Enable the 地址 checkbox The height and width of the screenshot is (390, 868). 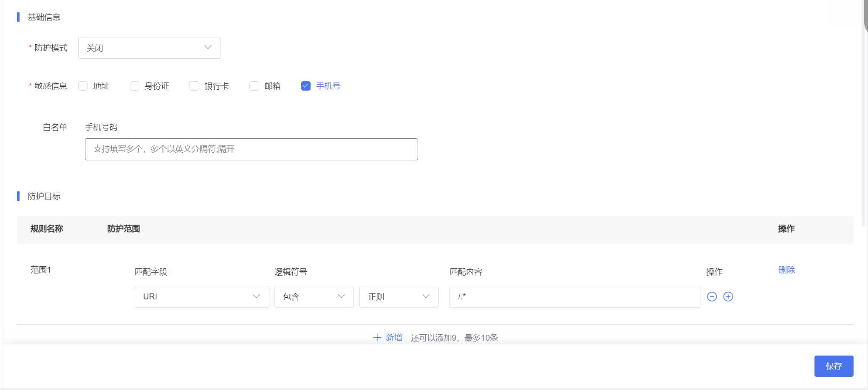83,86
